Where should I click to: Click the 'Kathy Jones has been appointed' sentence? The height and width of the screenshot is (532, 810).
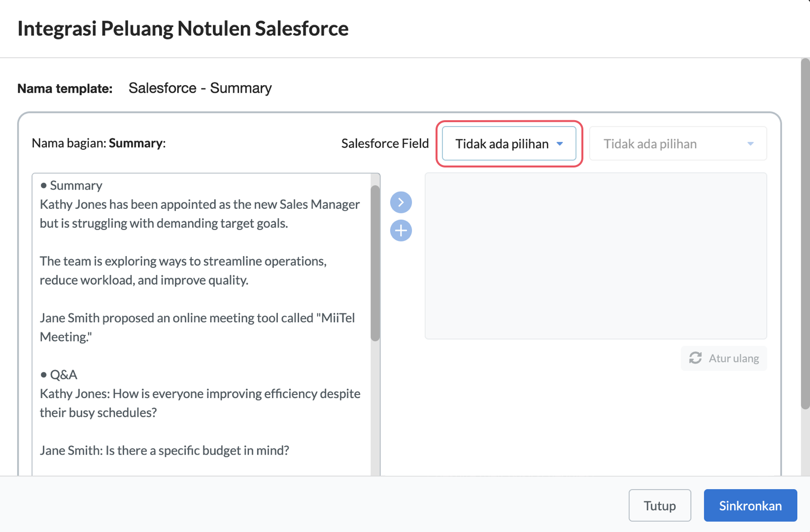(x=200, y=214)
